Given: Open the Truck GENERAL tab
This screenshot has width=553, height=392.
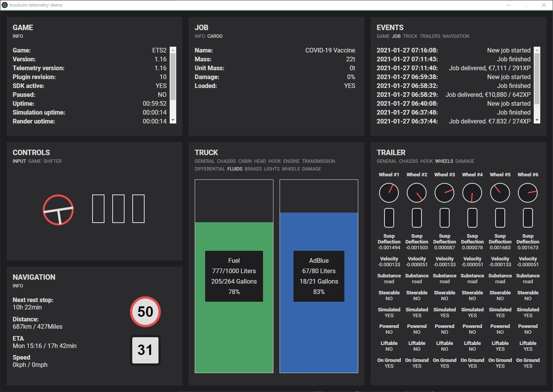Looking at the screenshot, I should point(204,161).
